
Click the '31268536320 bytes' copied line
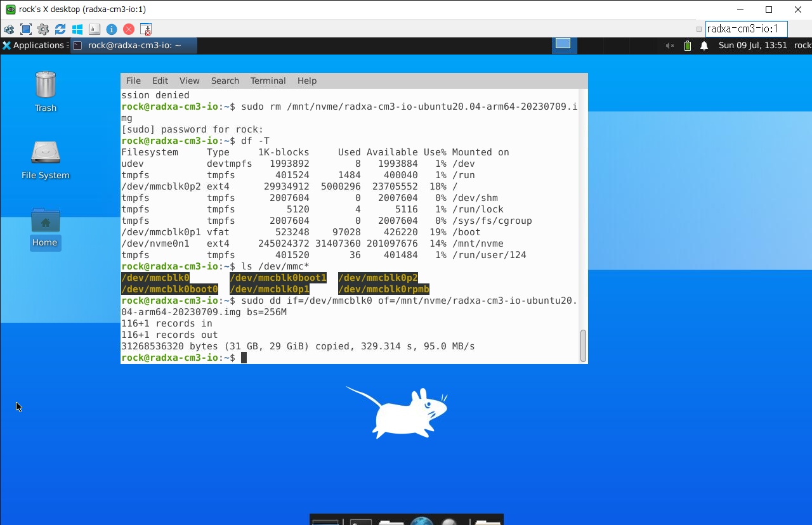point(298,346)
